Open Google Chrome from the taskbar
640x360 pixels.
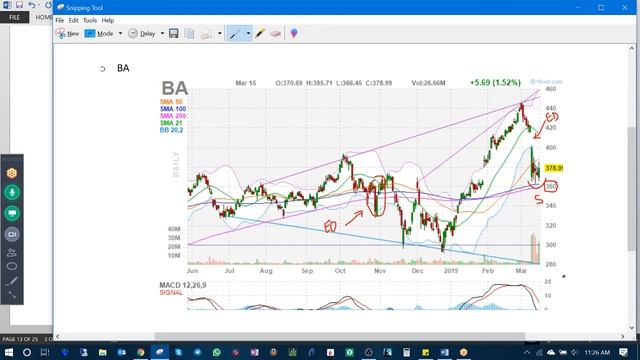(x=140, y=352)
